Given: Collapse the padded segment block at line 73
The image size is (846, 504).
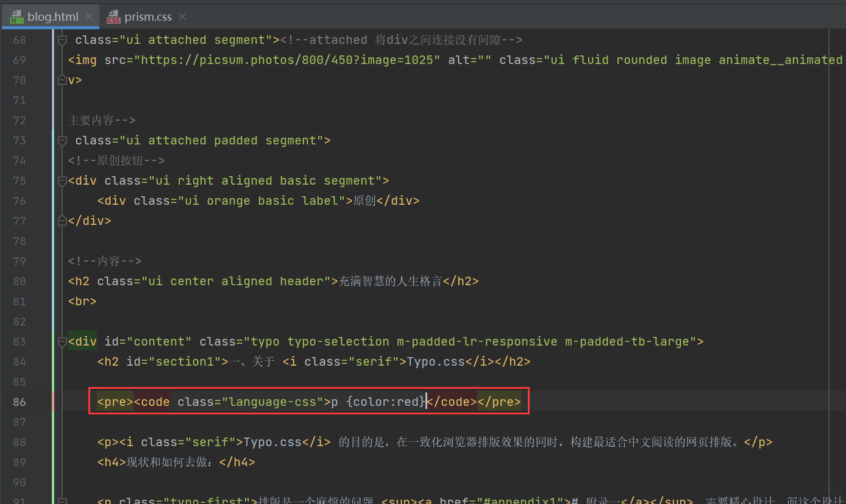Looking at the screenshot, I should point(62,141).
